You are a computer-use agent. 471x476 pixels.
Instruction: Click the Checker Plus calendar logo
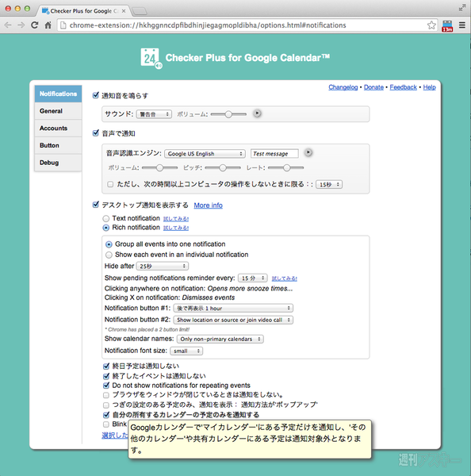pyautogui.click(x=151, y=58)
